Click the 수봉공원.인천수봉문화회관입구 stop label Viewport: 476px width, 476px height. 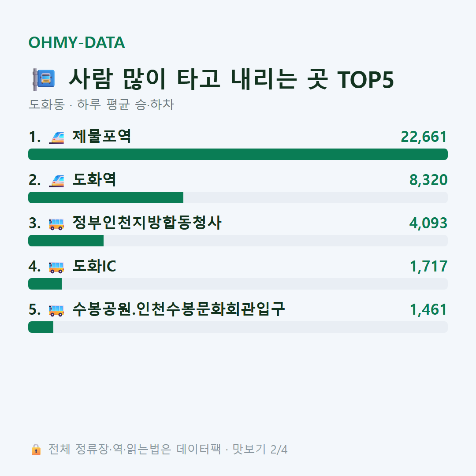coord(178,309)
